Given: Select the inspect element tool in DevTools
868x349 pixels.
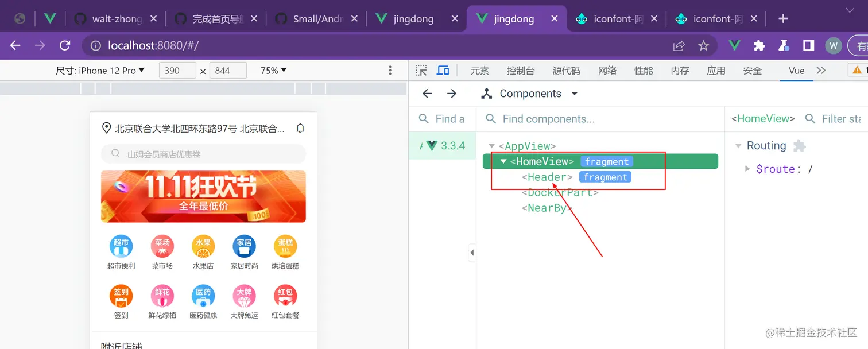Looking at the screenshot, I should click(421, 70).
